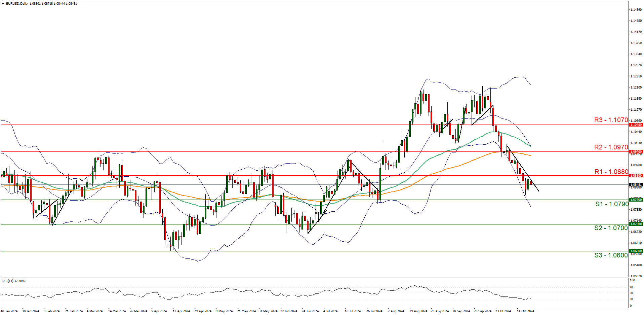
Task: Click the 21 Feb 2024 date label
Action: tap(74, 311)
